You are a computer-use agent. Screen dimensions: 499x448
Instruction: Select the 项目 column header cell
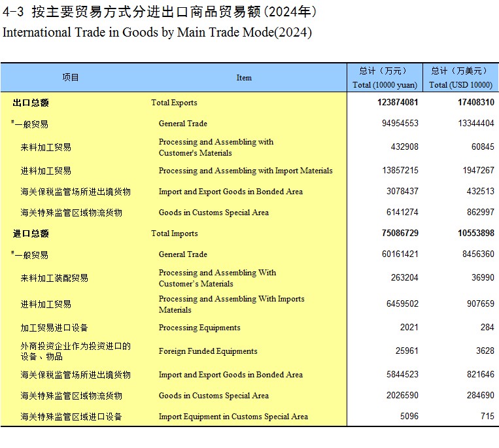pyautogui.click(x=71, y=77)
